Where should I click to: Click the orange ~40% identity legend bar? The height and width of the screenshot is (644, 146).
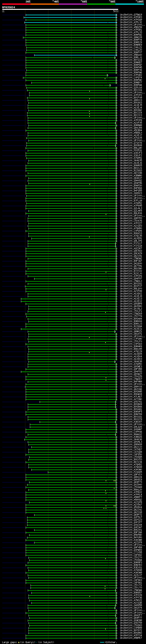pyautogui.click(x=45, y=4)
